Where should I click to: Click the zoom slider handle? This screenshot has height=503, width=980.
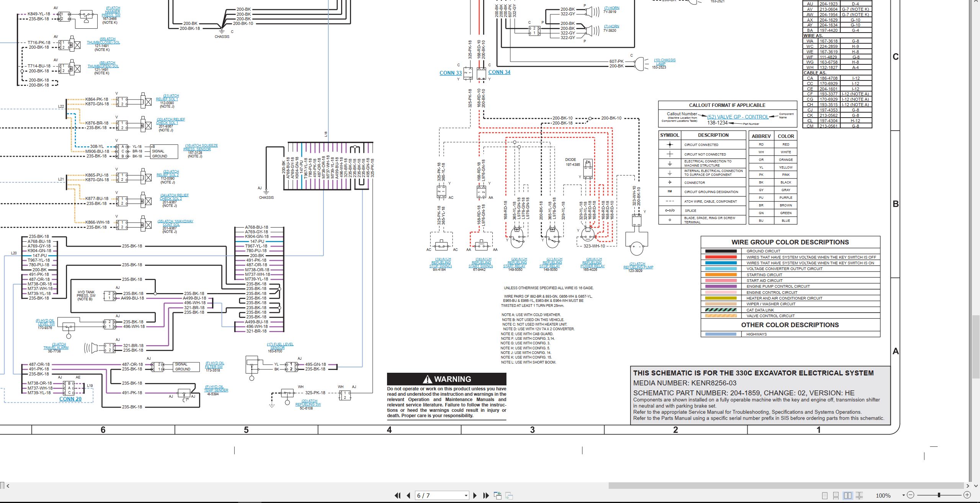(x=939, y=495)
